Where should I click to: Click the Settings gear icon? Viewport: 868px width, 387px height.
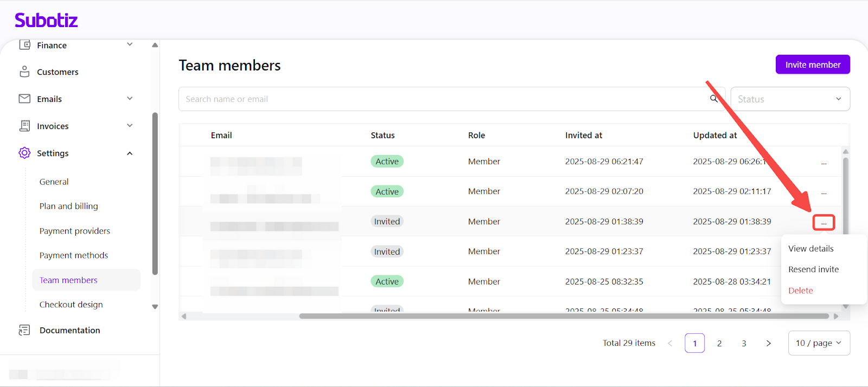[24, 153]
